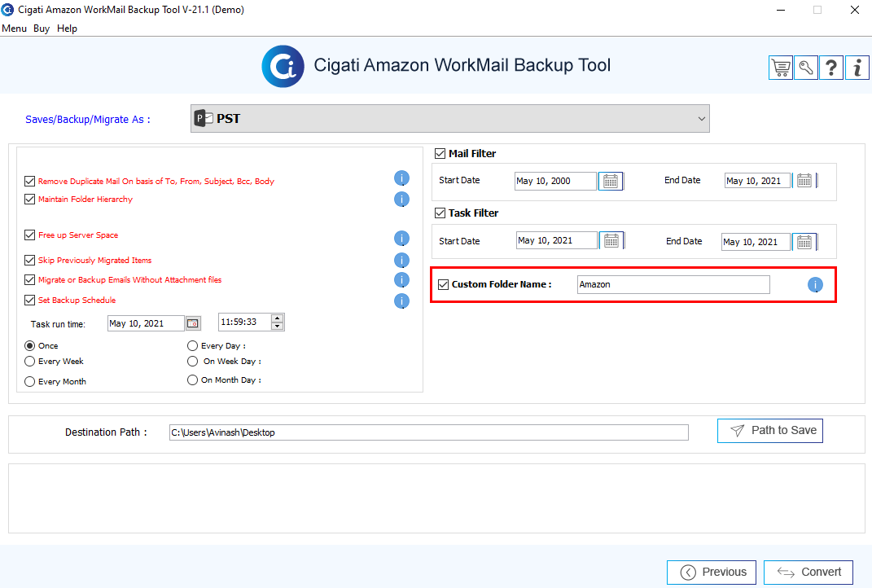
Task: Click the Task run time date field
Action: (146, 324)
